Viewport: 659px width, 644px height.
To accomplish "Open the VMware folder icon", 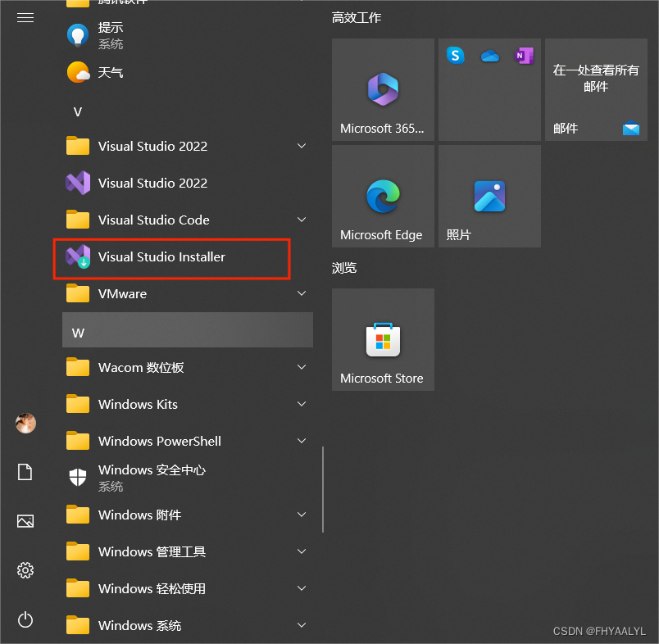I will pyautogui.click(x=78, y=293).
